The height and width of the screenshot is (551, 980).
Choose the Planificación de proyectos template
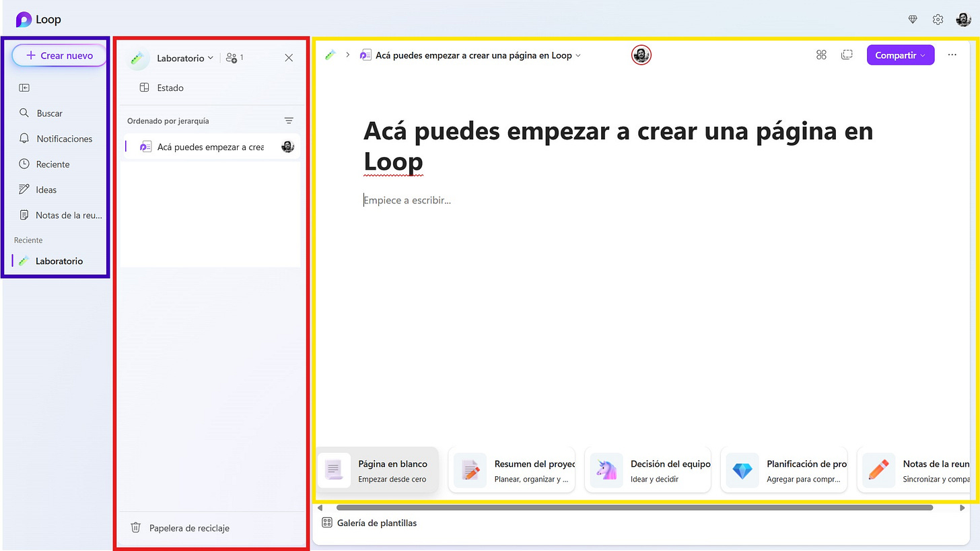point(784,470)
